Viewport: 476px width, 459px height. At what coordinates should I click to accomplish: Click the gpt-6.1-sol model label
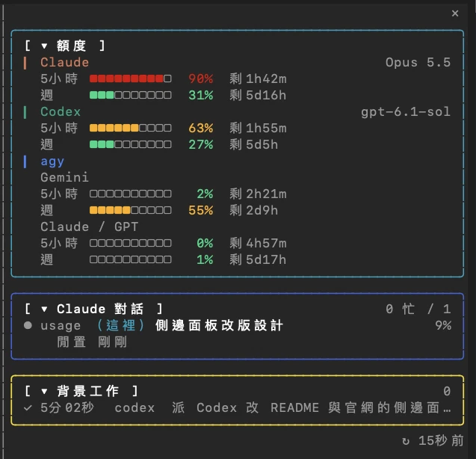click(x=406, y=112)
